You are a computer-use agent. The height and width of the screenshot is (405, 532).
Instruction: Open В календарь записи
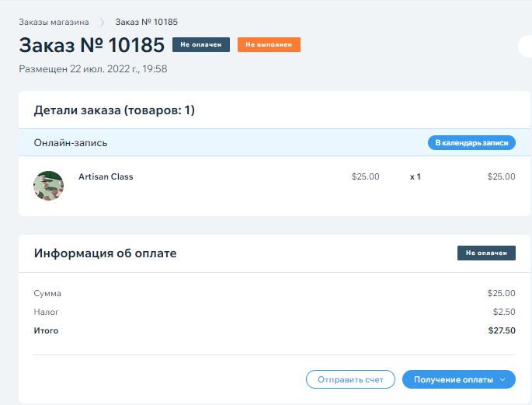[471, 143]
